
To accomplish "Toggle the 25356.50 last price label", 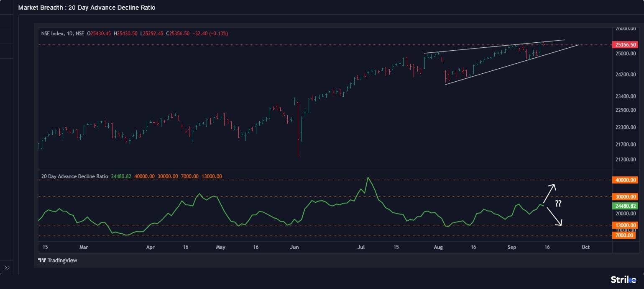I will 625,44.
